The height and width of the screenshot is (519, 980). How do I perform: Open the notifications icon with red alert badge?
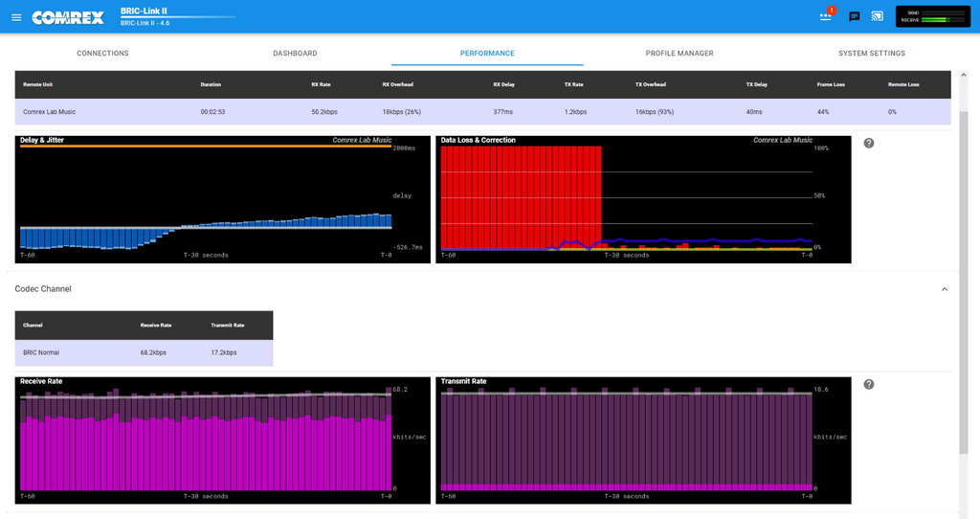[826, 16]
